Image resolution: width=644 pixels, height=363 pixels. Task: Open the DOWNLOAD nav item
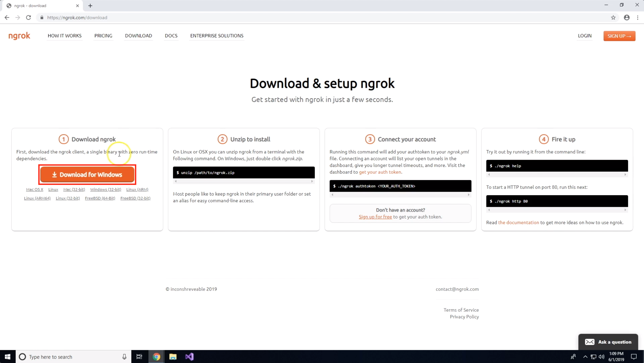pyautogui.click(x=139, y=36)
